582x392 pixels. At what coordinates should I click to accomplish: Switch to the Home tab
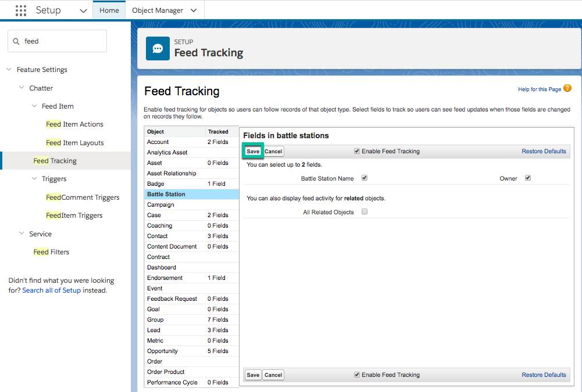click(109, 10)
